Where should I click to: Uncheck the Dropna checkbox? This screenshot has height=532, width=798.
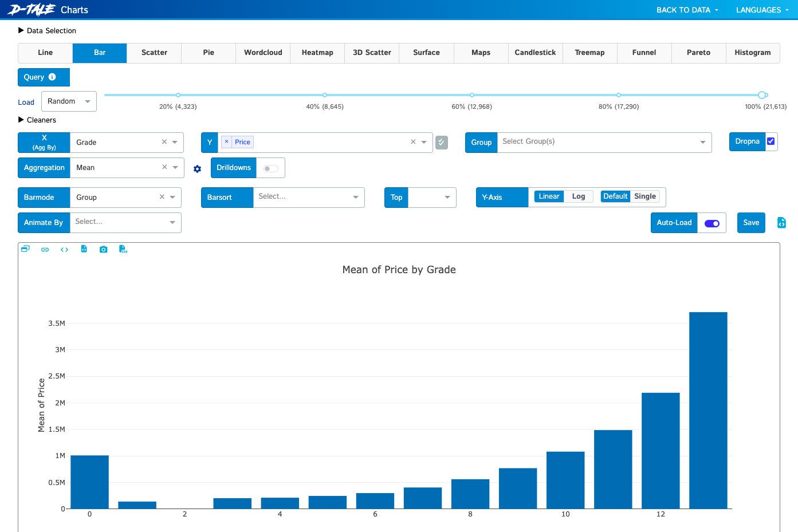click(x=771, y=141)
